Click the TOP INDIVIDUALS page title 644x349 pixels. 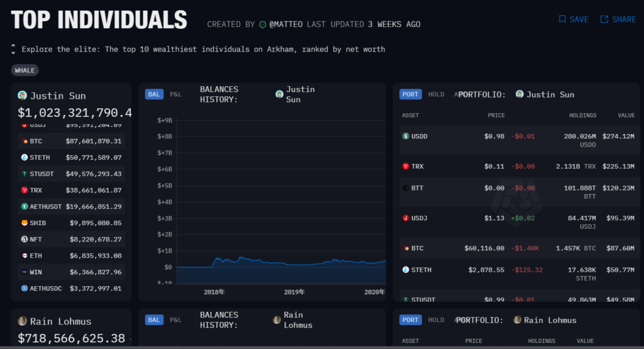point(99,19)
